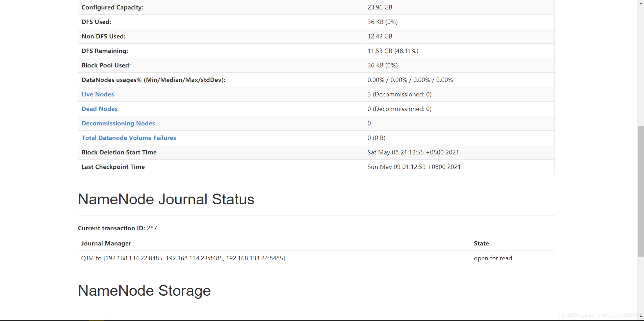
Task: Select the 'Current transaction ID:' label
Action: click(x=111, y=228)
